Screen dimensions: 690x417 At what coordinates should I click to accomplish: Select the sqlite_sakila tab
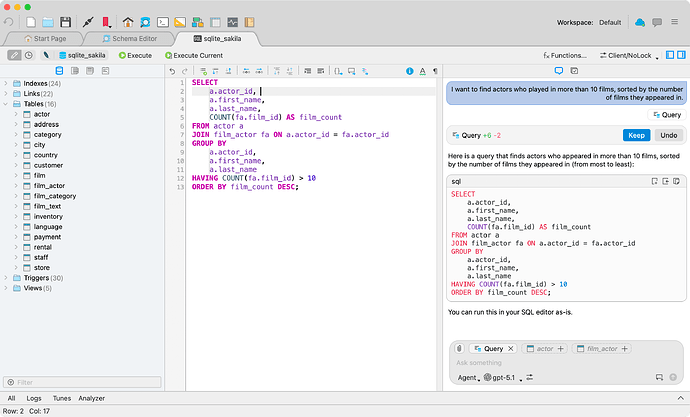217,39
